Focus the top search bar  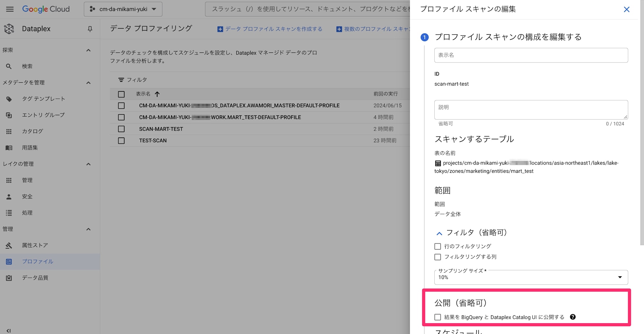tap(308, 9)
